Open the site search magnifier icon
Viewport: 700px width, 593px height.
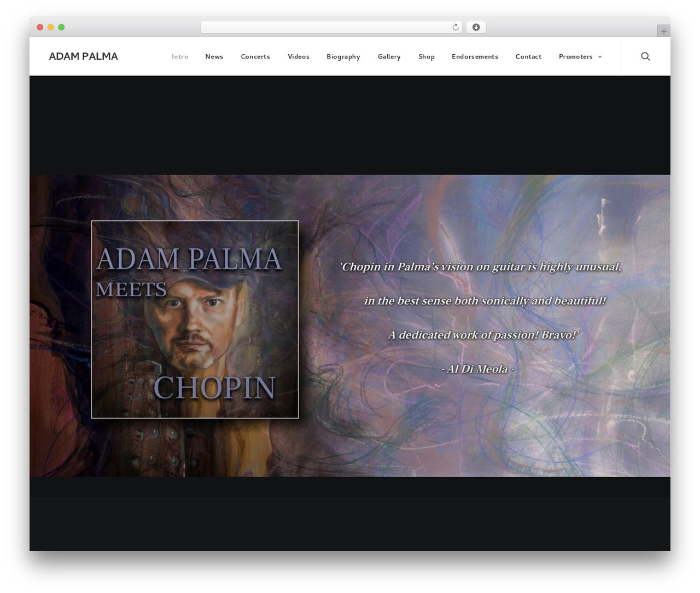tap(645, 56)
